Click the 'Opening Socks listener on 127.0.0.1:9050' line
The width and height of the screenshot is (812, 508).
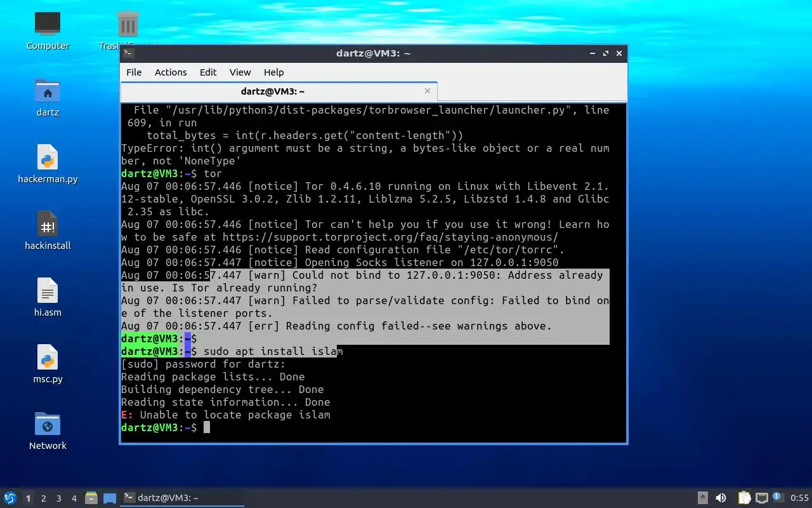click(x=340, y=262)
